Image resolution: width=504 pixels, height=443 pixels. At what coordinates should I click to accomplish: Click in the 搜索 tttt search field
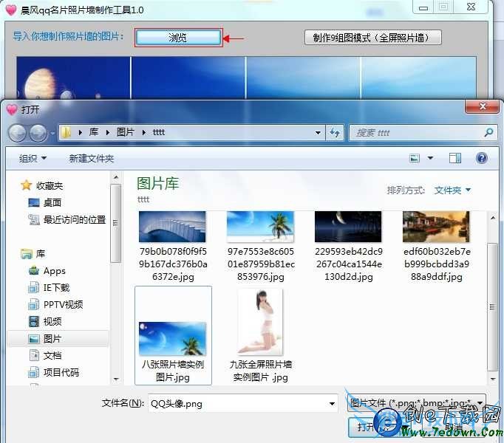[x=417, y=133]
